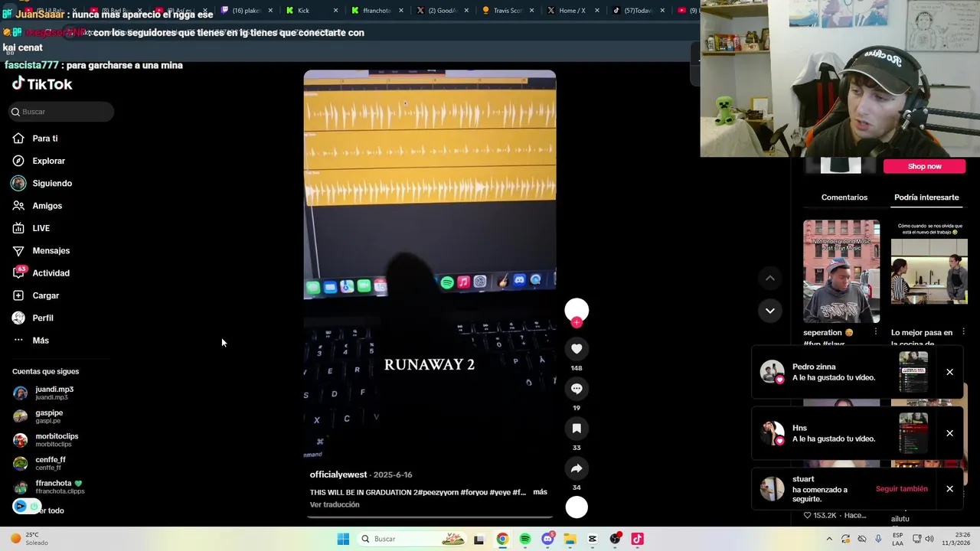This screenshot has width=980, height=551.
Task: Open Actividad notifications
Action: (x=41, y=273)
